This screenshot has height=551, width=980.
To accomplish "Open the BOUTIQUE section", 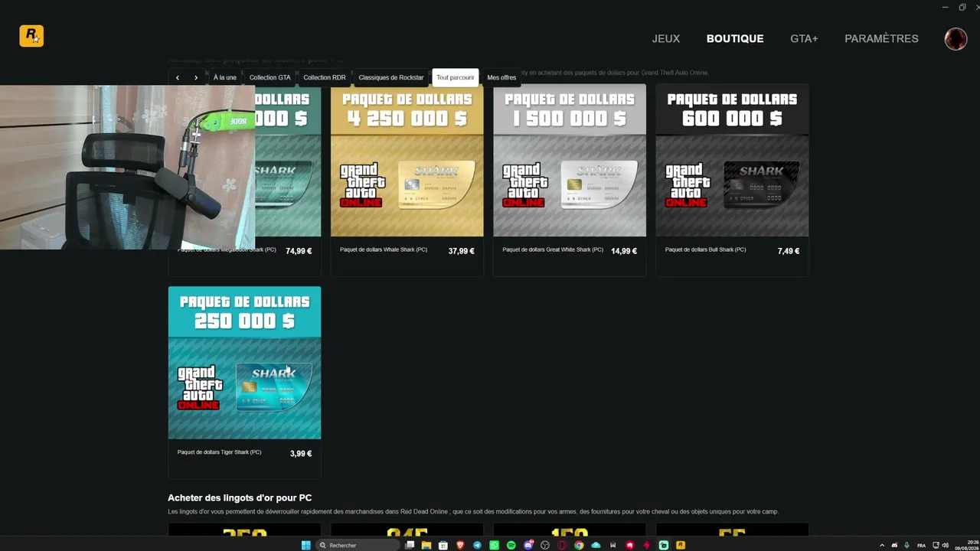I will pyautogui.click(x=735, y=39).
